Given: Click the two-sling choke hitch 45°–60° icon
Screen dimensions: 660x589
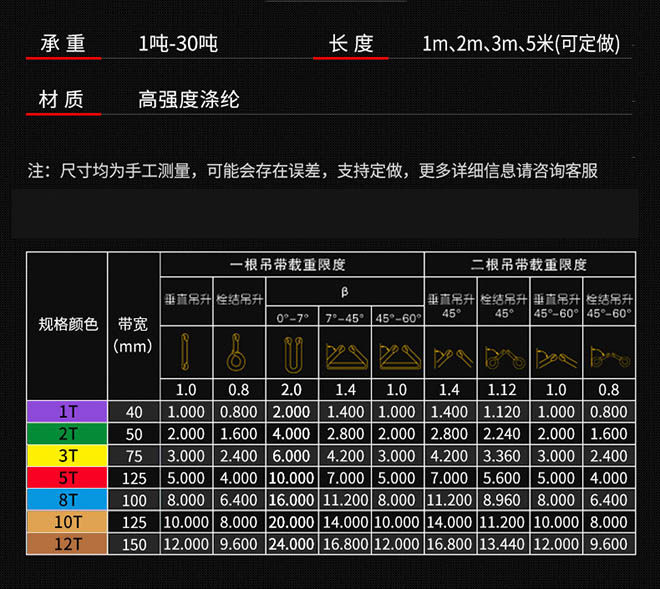Looking at the screenshot, I should 608,354.
